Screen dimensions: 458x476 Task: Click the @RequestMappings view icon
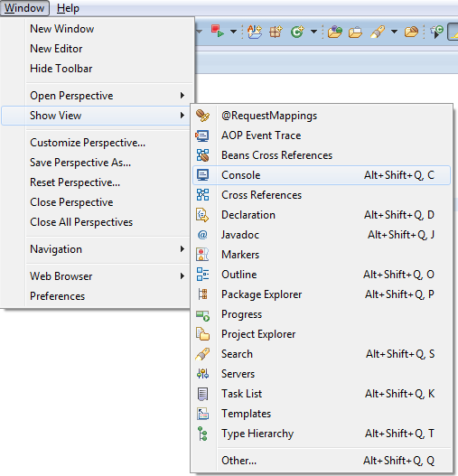pyautogui.click(x=202, y=116)
